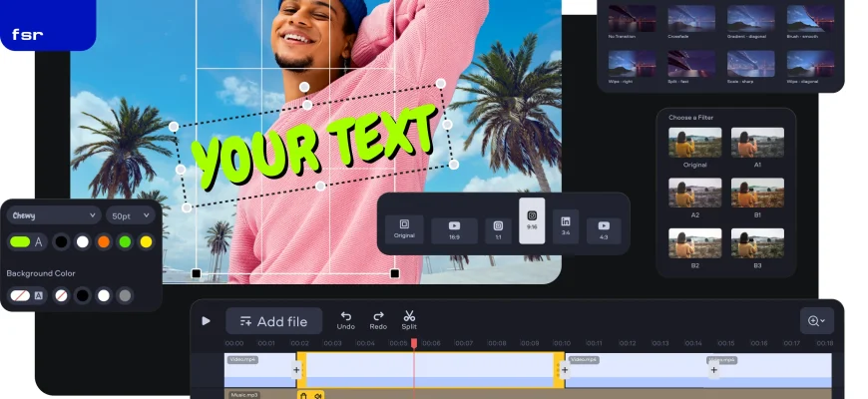Select yellow text color swatch
Screen dimensions: 868x399
(x=146, y=241)
